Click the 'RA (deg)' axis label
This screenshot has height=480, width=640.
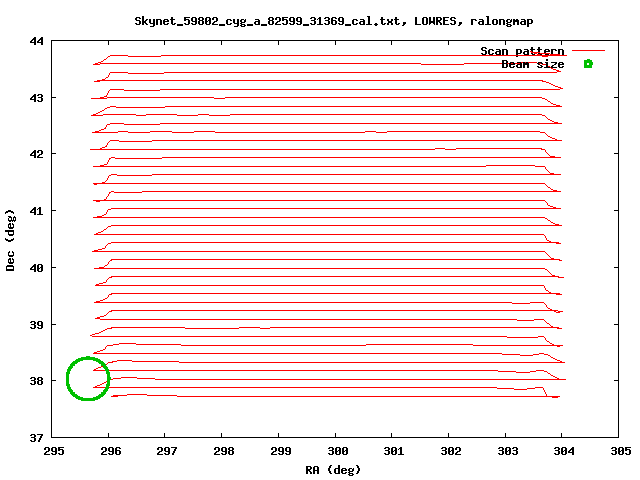coord(333,470)
